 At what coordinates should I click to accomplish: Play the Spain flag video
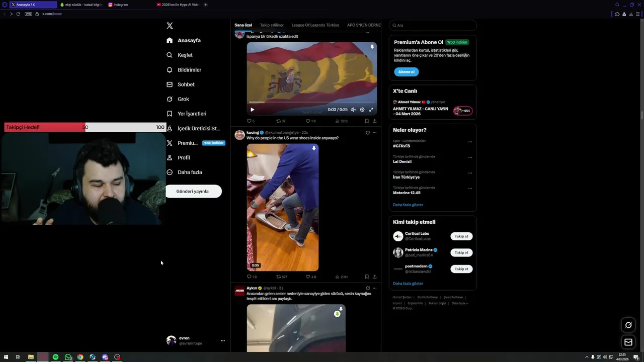coord(252,110)
